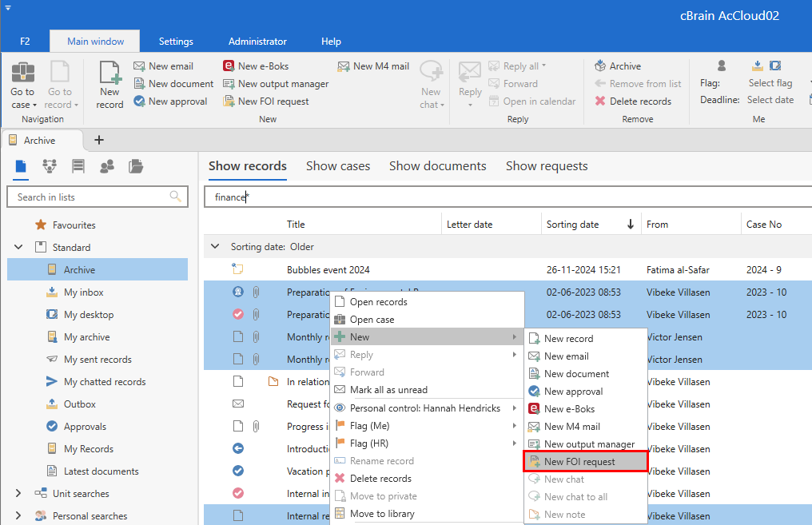Click the add new tab plus icon
The width and height of the screenshot is (812, 525).
(99, 140)
